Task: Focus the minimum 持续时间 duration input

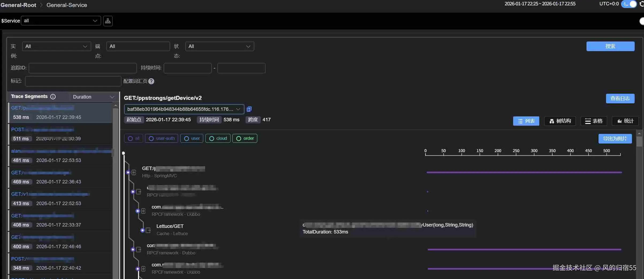Action: pyautogui.click(x=188, y=68)
